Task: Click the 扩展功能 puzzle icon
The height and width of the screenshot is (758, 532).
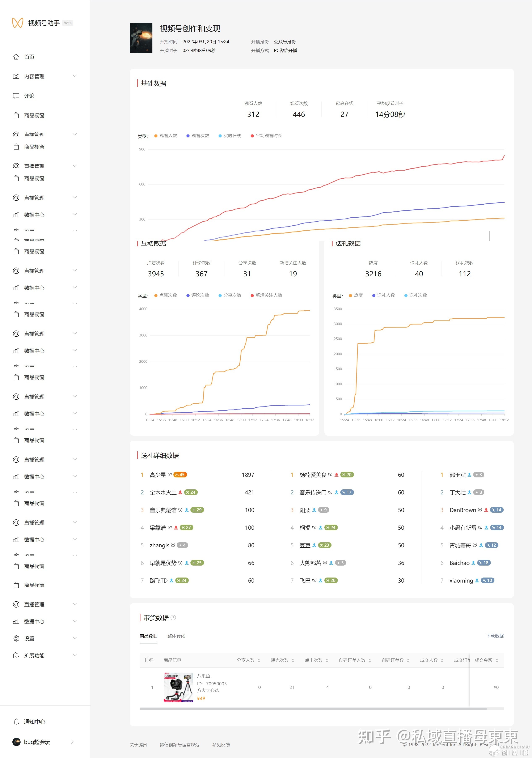Action: point(16,656)
